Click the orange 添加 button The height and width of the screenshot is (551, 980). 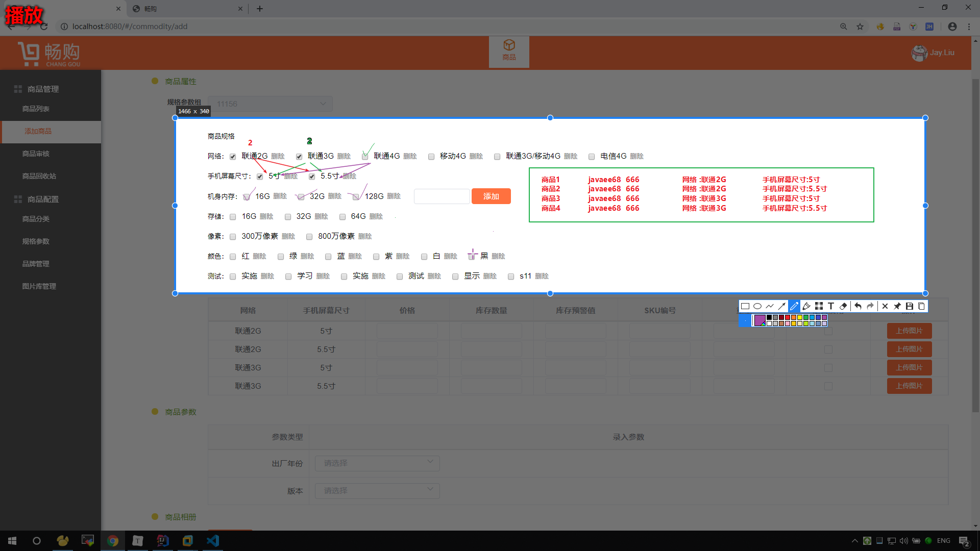tap(491, 196)
